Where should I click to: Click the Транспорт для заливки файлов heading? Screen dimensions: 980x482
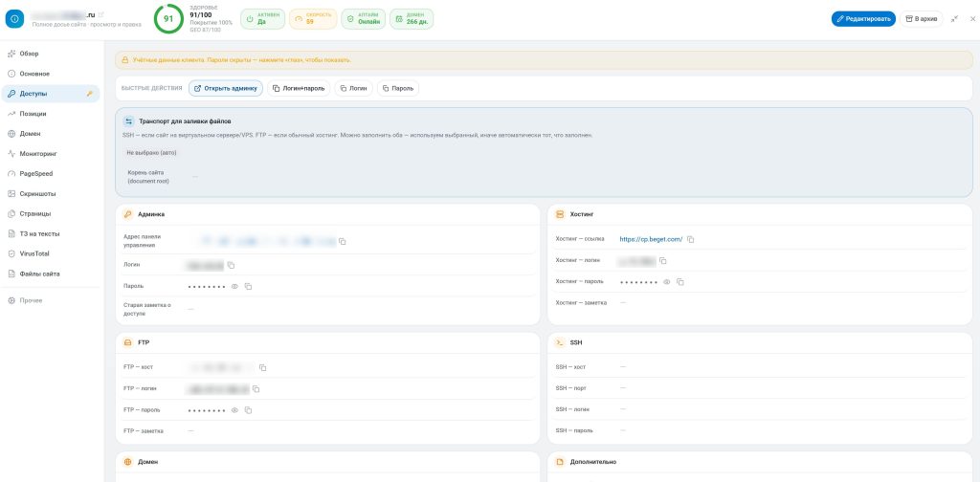tap(186, 121)
